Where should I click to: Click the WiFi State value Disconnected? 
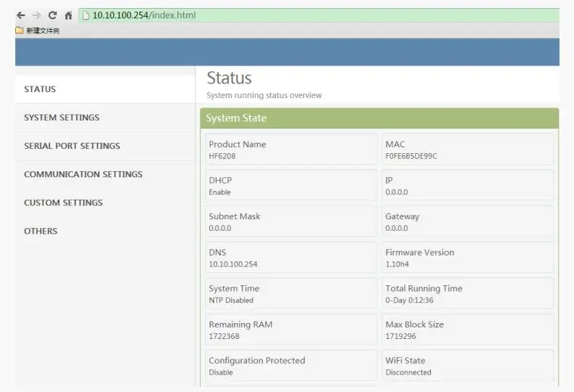tap(408, 372)
